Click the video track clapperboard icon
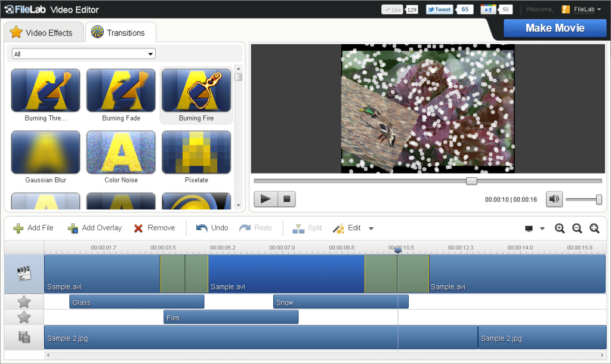The width and height of the screenshot is (611, 364). coord(24,273)
